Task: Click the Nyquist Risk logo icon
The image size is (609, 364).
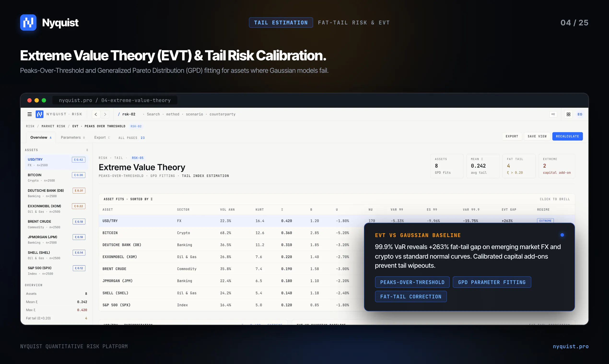Action: [39, 114]
